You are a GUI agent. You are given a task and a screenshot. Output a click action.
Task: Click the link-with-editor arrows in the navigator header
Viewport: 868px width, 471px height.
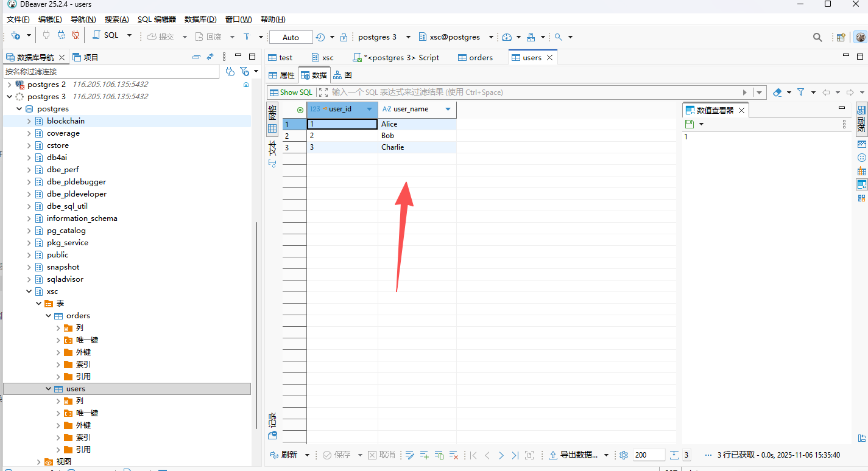coord(210,57)
